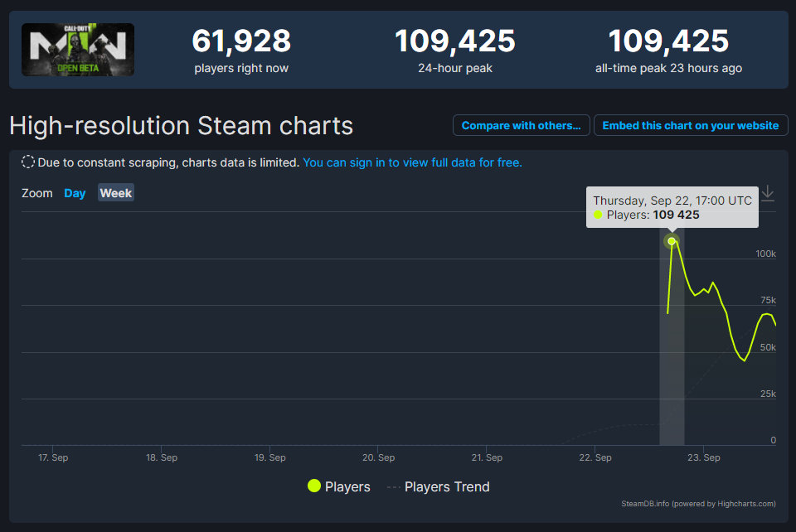The width and height of the screenshot is (796, 532).
Task: Click the 20. Sep date axis label
Action: coord(378,457)
